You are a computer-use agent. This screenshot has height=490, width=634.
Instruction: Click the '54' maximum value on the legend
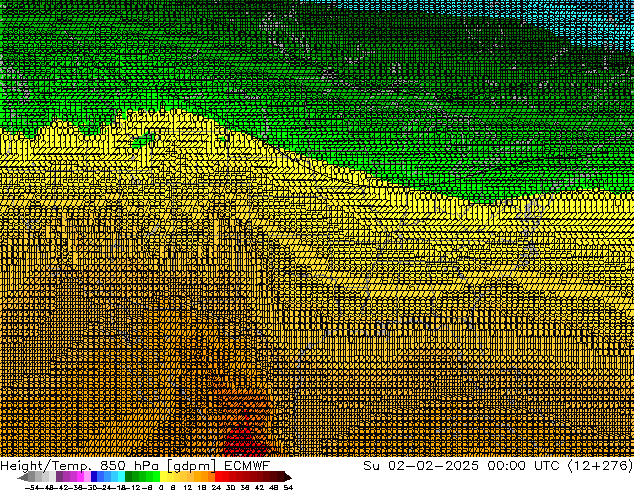click(x=288, y=487)
